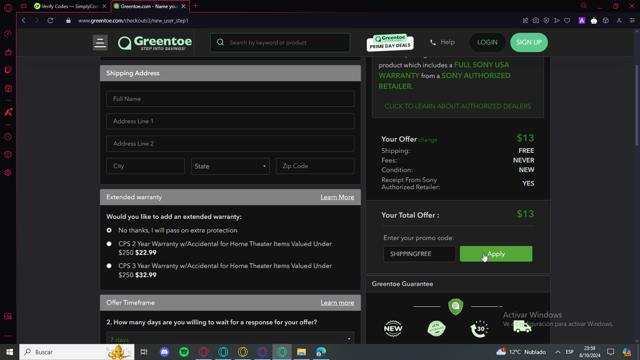Click the change link next to Your Offer
The image size is (640, 360).
428,140
